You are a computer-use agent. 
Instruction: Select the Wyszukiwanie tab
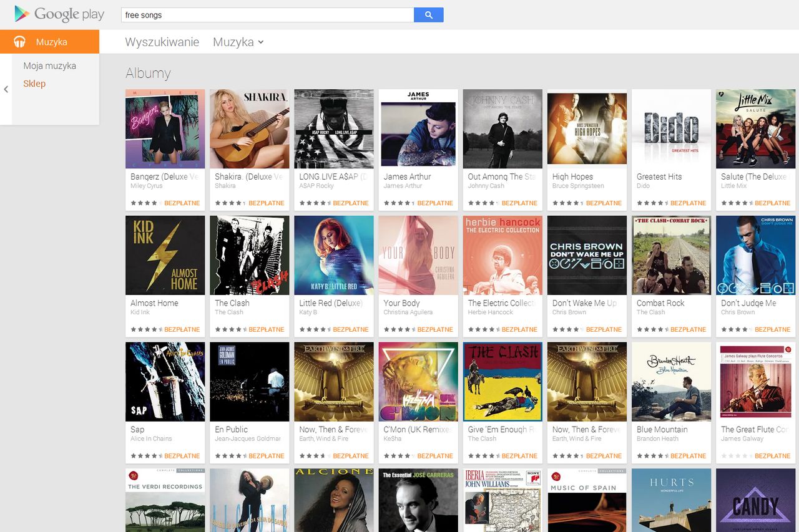162,42
